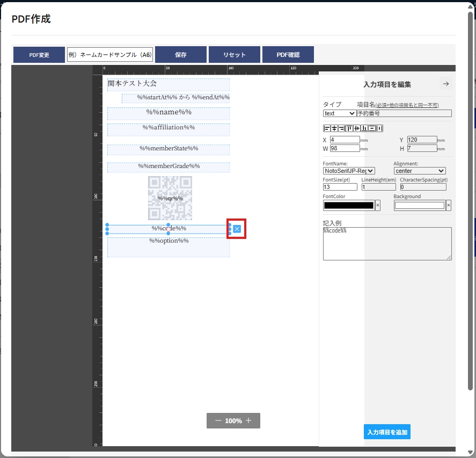476x458 pixels.
Task: Click the align top icon
Action: (x=349, y=128)
